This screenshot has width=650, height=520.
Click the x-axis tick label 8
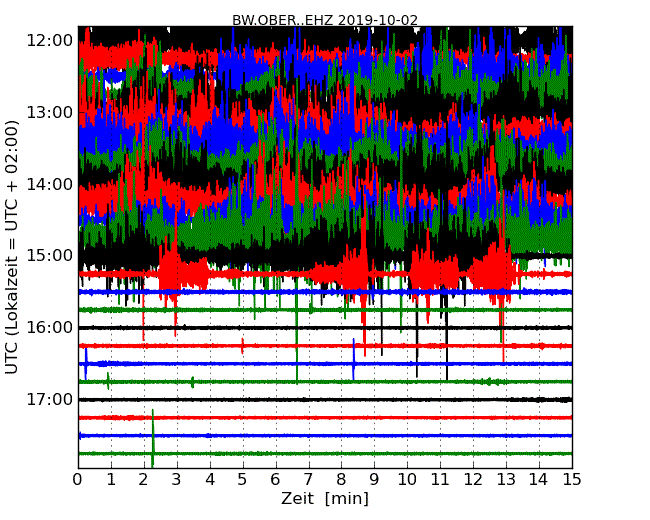341,479
